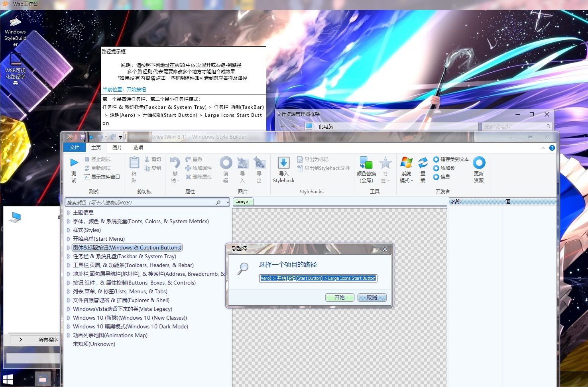Toggle the 显示控件窗口 checkbox

(87, 177)
